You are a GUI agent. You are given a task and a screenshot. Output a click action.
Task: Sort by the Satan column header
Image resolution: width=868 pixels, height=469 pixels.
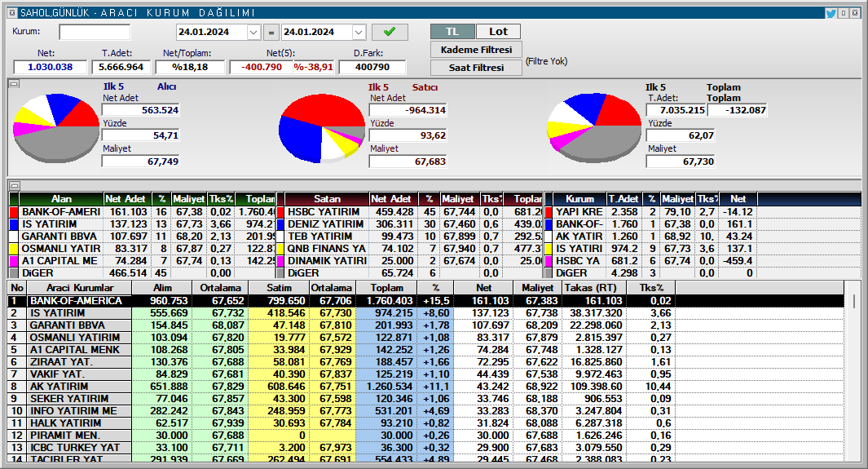(327, 199)
